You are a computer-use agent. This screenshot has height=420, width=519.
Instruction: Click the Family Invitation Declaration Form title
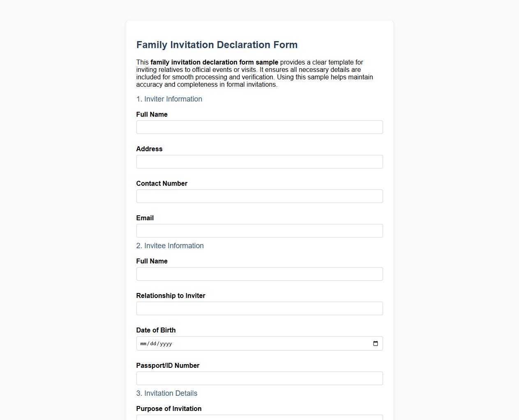217,45
